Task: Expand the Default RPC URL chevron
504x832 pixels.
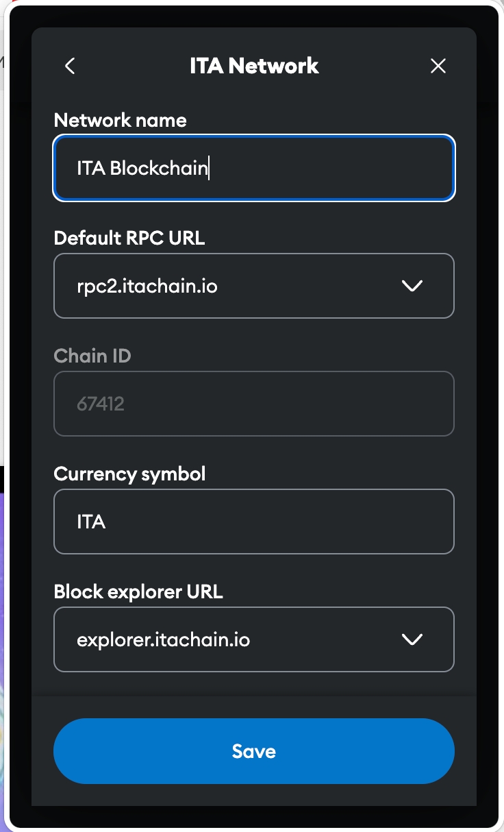Action: [412, 286]
